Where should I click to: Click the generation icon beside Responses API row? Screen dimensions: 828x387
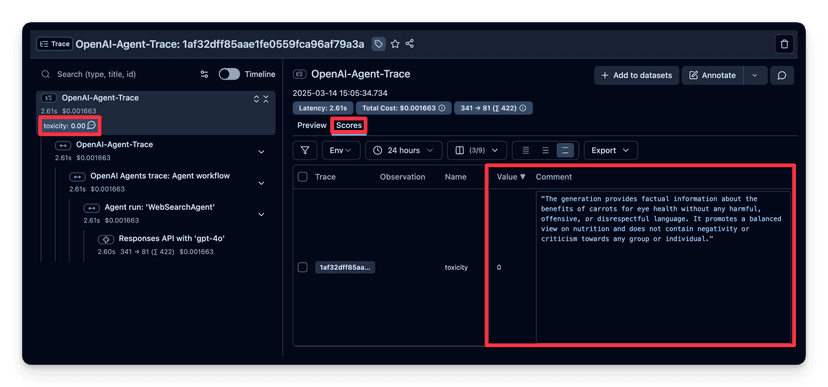(106, 239)
